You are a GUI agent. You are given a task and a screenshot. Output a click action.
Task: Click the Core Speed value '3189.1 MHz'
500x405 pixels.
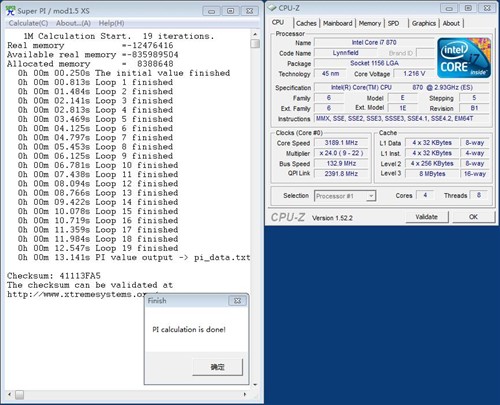[x=341, y=143]
